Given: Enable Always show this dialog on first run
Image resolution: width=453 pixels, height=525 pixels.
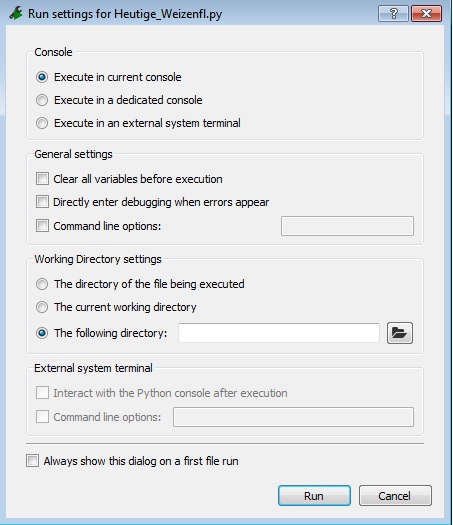Looking at the screenshot, I should coord(32,461).
